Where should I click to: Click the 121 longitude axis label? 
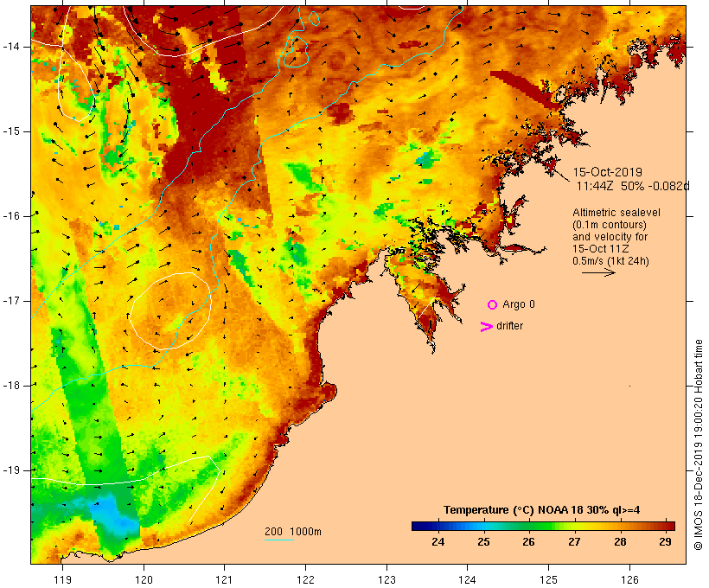(224, 579)
